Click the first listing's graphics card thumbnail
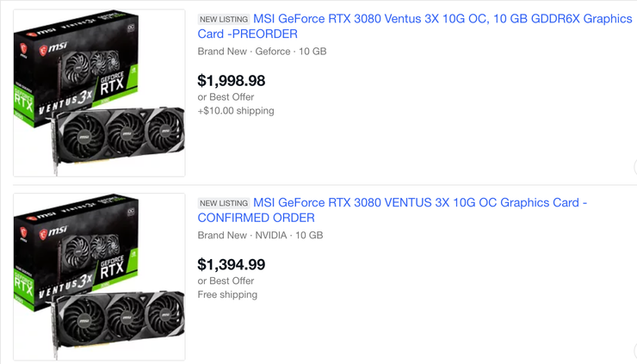 point(99,93)
